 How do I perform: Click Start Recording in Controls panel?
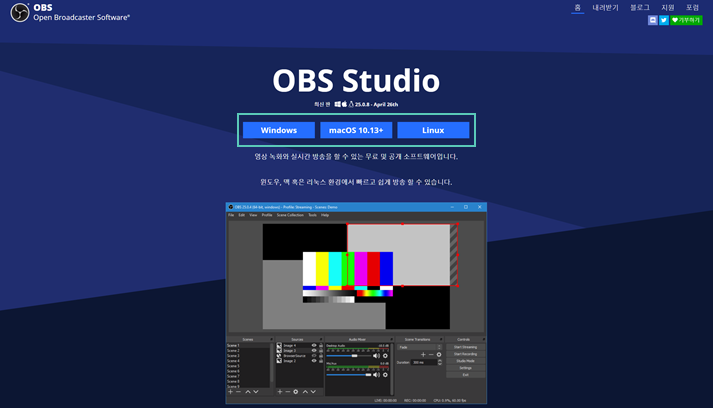(466, 354)
